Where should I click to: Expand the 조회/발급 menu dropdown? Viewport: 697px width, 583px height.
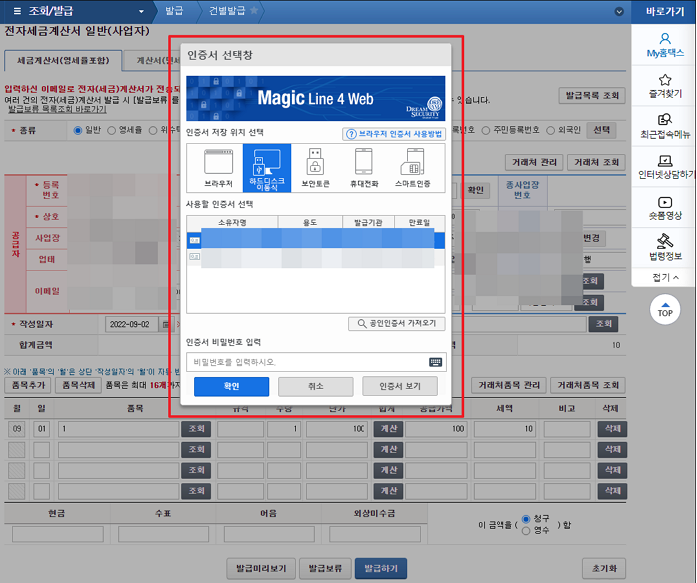(141, 12)
